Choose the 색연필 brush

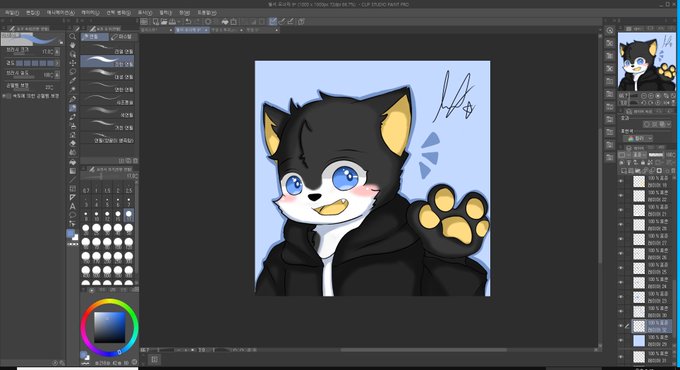pos(108,113)
